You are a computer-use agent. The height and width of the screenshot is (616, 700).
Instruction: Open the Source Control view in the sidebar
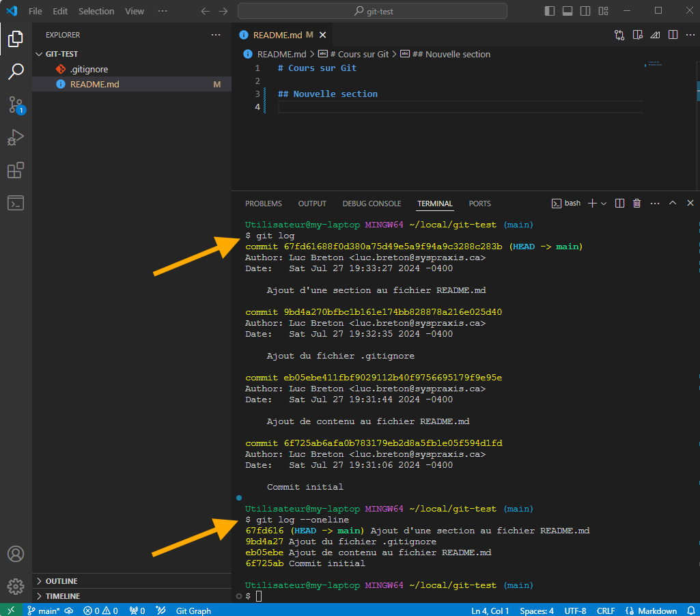[16, 104]
